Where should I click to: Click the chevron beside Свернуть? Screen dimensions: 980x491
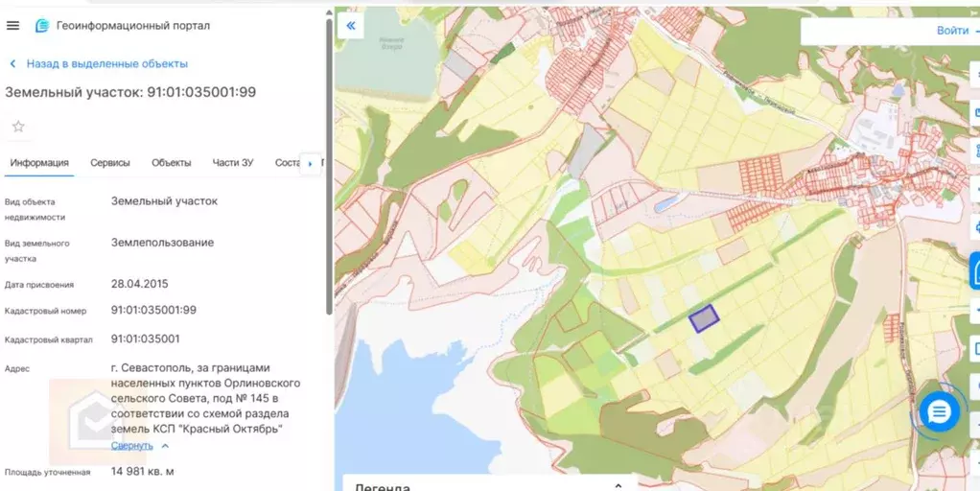pos(165,446)
